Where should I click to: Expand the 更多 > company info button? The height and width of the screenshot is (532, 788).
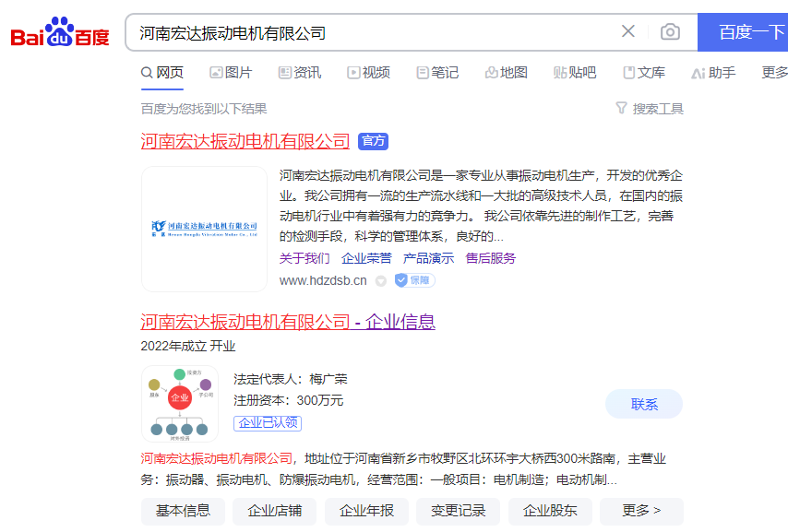pos(641,511)
